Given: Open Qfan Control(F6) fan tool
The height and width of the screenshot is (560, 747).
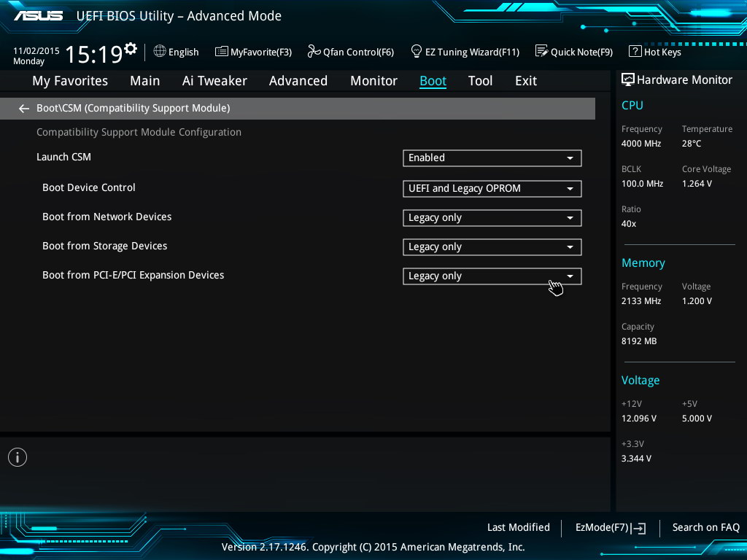Looking at the screenshot, I should 351,52.
